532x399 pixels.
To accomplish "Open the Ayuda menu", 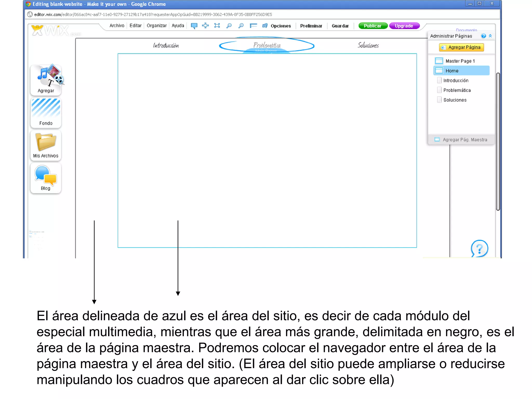I will coord(178,25).
